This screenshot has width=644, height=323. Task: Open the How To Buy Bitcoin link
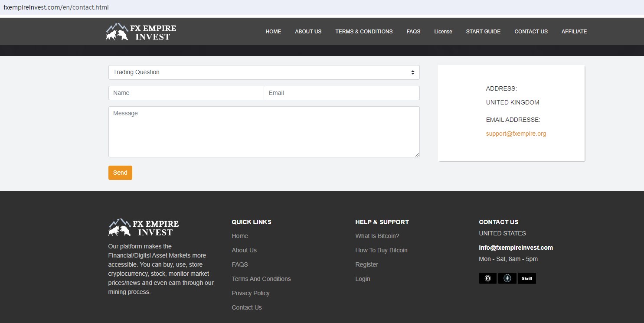point(381,250)
